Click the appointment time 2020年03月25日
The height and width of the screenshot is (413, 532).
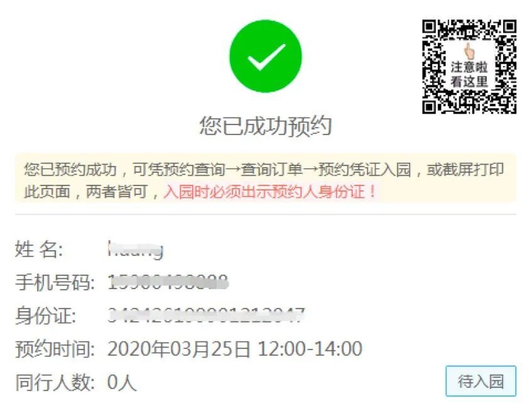click(x=179, y=348)
